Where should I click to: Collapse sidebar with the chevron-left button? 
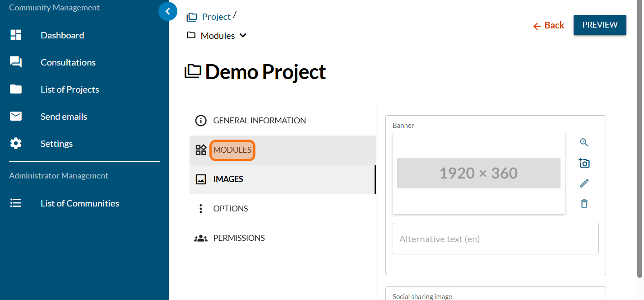(x=168, y=11)
